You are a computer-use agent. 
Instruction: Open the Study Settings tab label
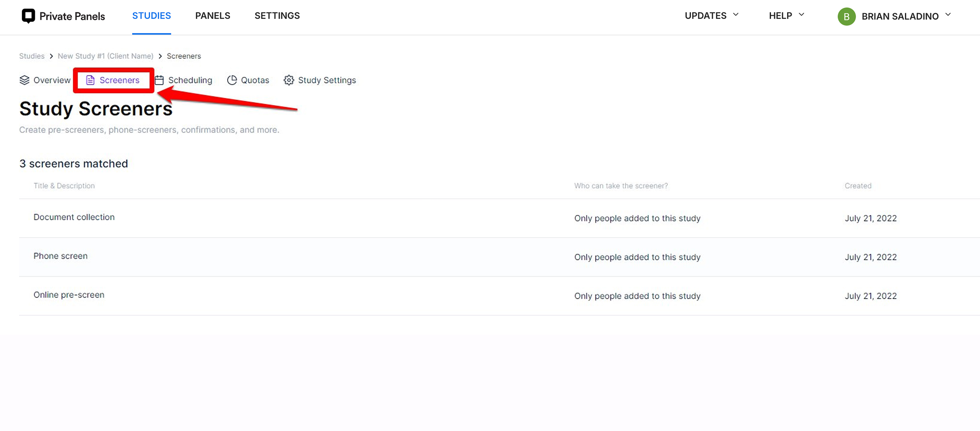click(327, 80)
